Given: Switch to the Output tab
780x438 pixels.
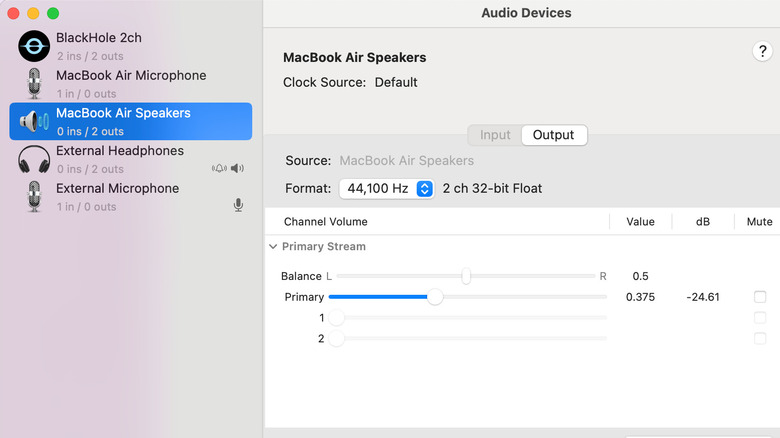Looking at the screenshot, I should [553, 135].
